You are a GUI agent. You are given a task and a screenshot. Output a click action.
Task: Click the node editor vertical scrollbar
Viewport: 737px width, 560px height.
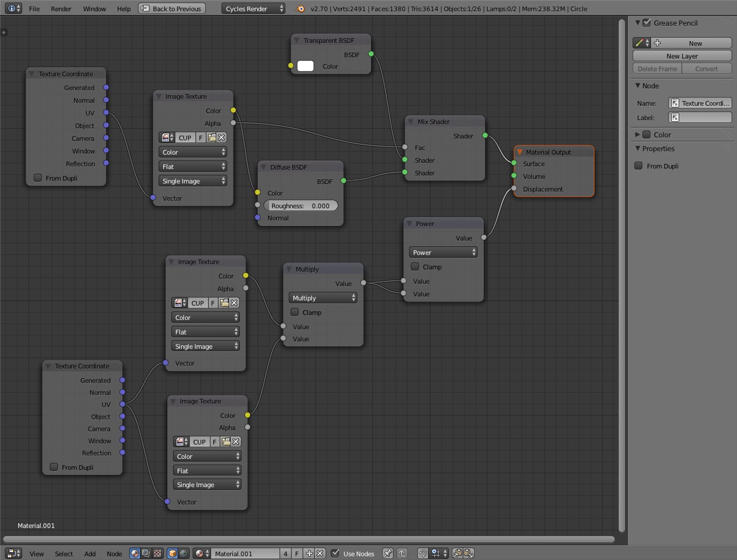coord(622,275)
